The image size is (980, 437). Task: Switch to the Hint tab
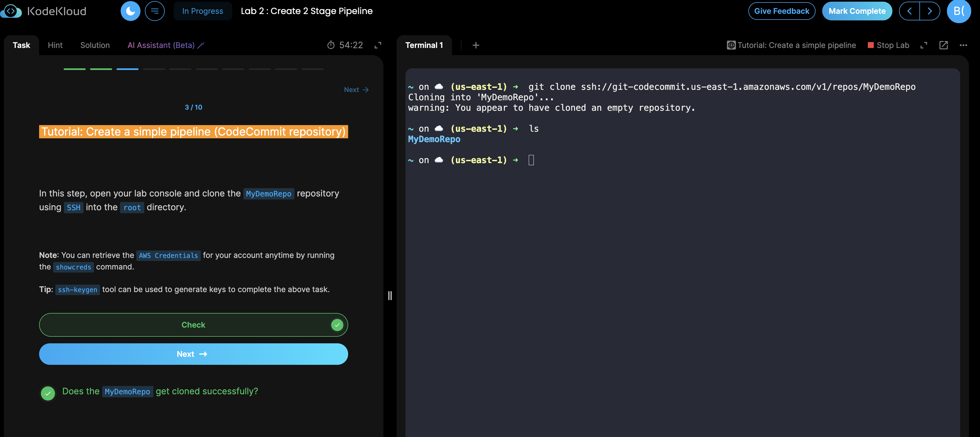tap(55, 45)
